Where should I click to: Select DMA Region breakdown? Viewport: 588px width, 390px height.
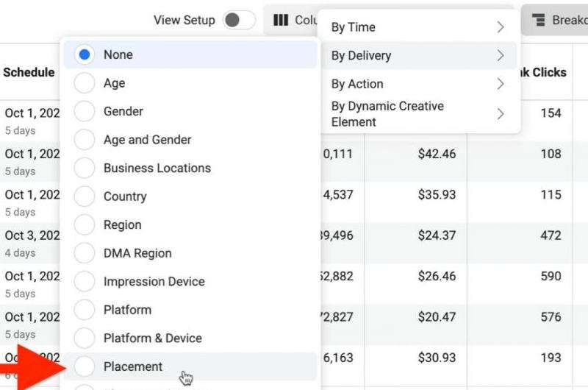click(x=85, y=253)
